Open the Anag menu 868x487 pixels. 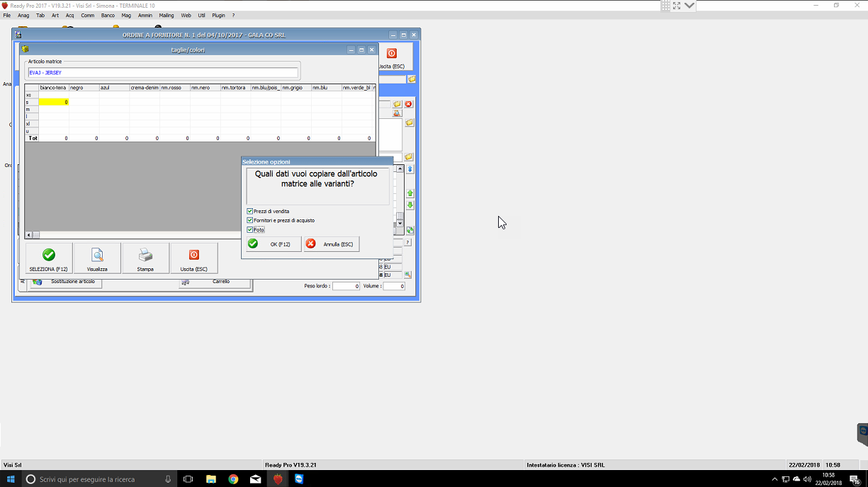point(23,15)
